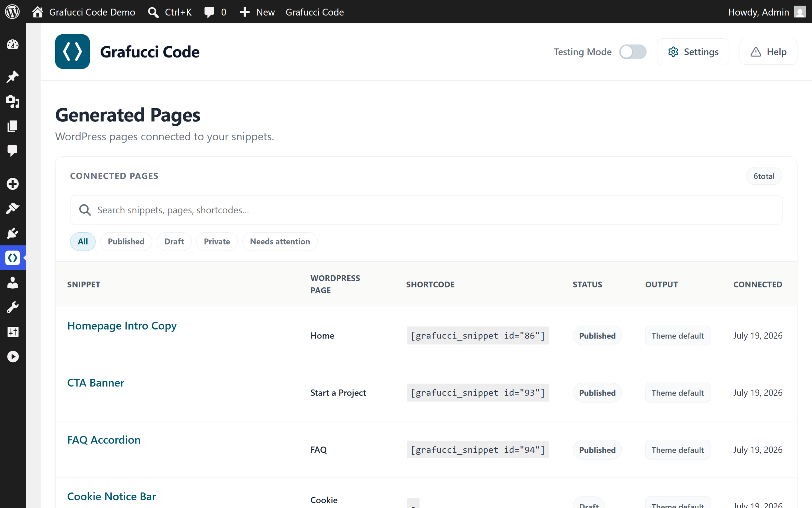Open Comments from sidebar speech bubble icon
The height and width of the screenshot is (508, 812).
point(13,151)
